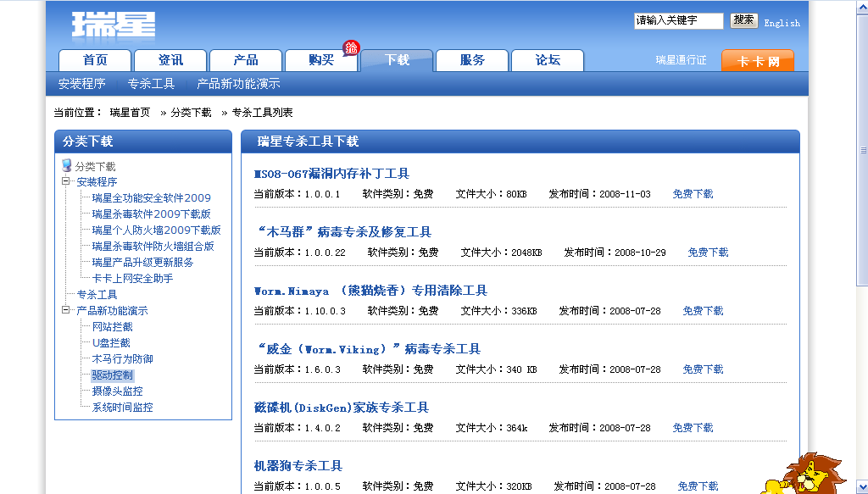Open 磁碟机(DiskGen)家族专杀工具 link
Image resolution: width=868 pixels, height=494 pixels.
tap(342, 408)
